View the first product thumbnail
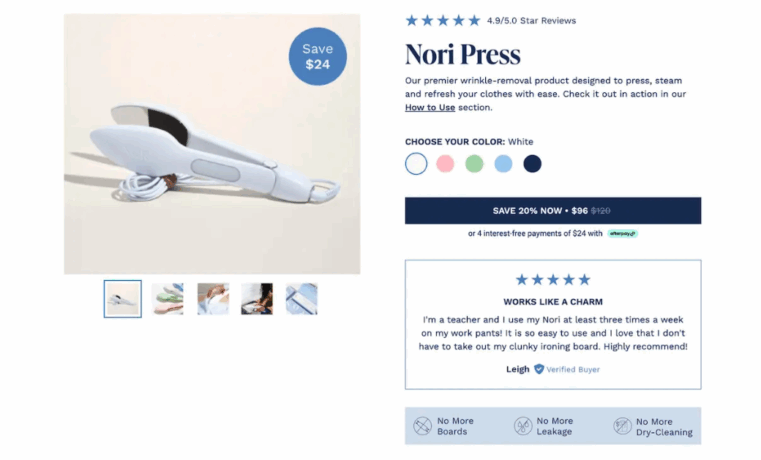761x460 pixels. point(123,299)
